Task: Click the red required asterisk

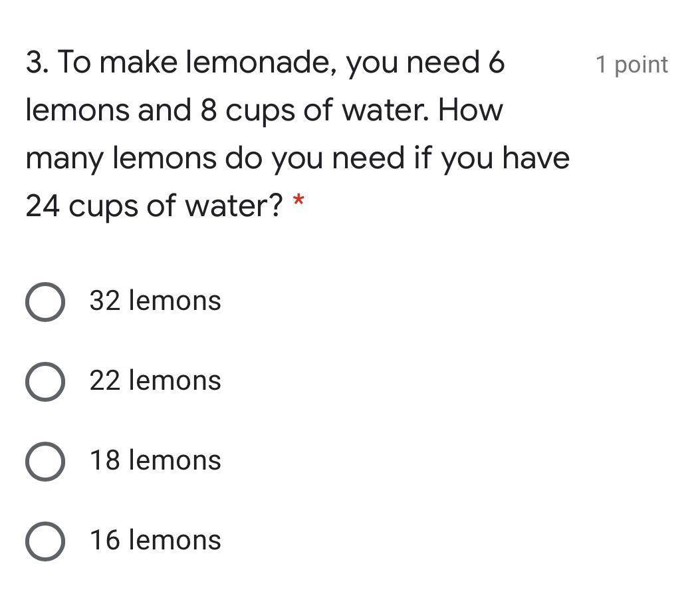Action: 298,200
